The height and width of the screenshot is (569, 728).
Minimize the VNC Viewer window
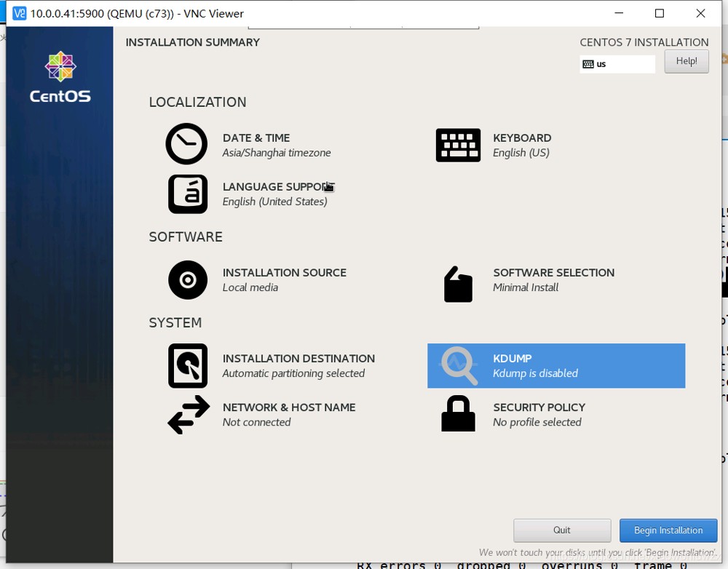pyautogui.click(x=618, y=13)
